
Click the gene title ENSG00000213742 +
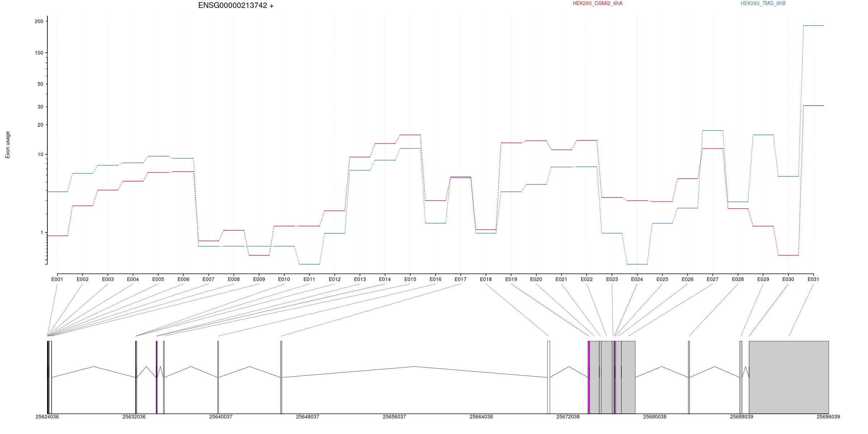click(x=236, y=5)
